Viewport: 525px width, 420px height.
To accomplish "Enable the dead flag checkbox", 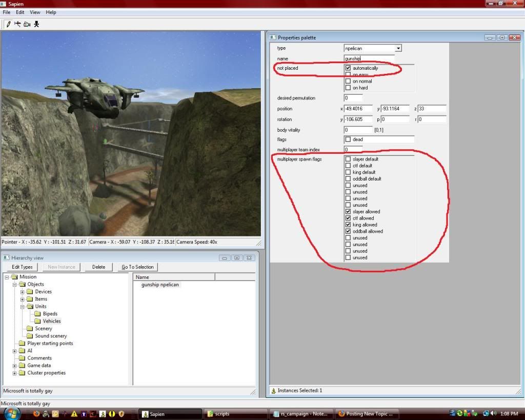I will point(348,139).
